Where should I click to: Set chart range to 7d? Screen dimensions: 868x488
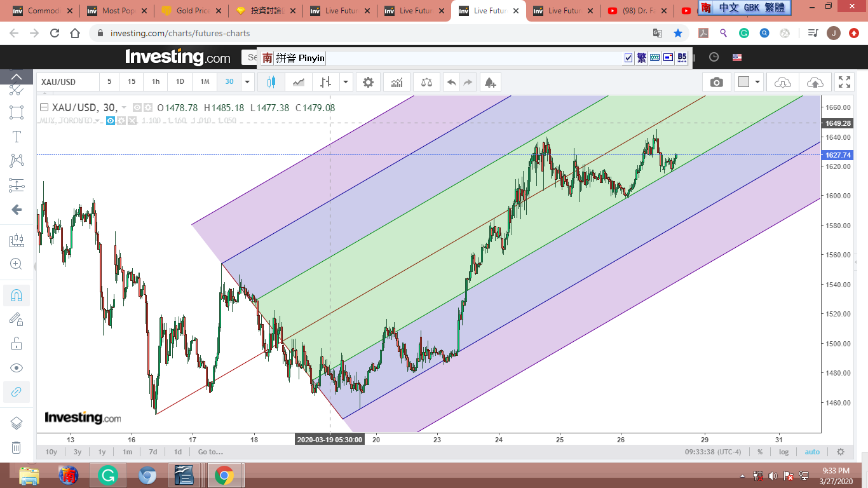[153, 452]
